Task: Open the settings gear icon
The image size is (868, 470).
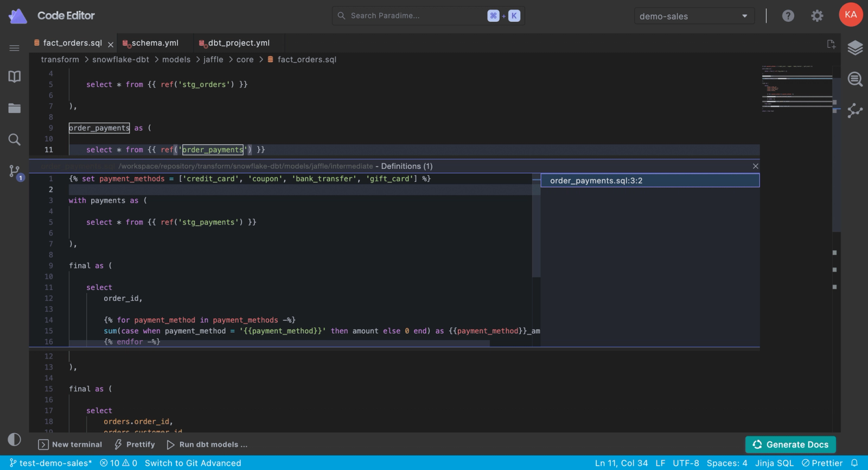Action: pyautogui.click(x=817, y=16)
